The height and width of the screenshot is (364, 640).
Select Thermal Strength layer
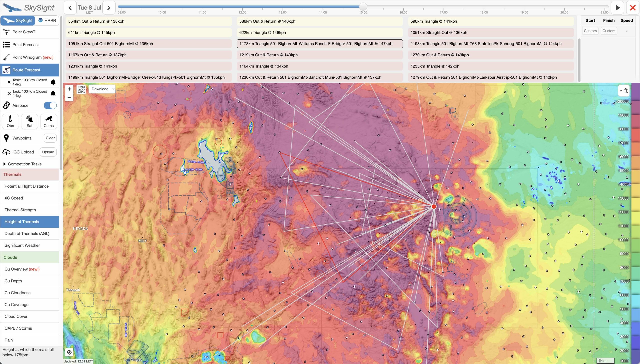(30, 210)
